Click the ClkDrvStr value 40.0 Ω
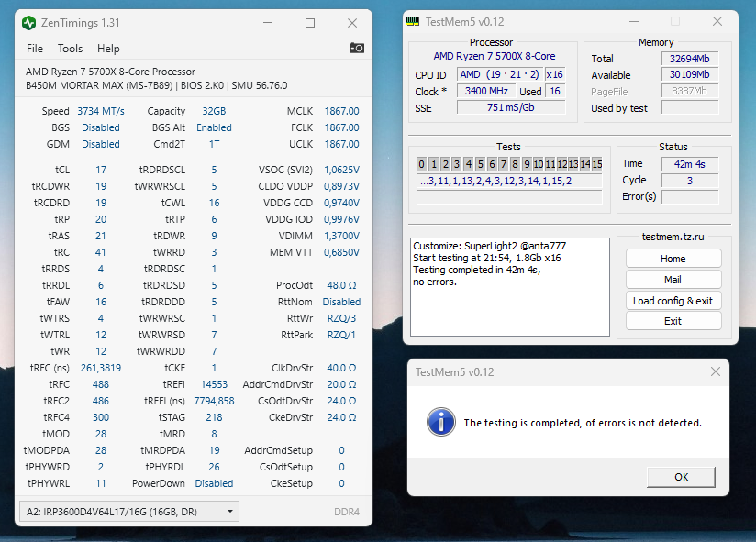756x542 pixels. coord(341,368)
